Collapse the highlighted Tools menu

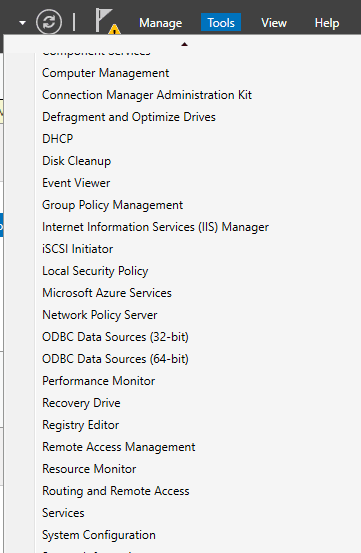coord(221,22)
